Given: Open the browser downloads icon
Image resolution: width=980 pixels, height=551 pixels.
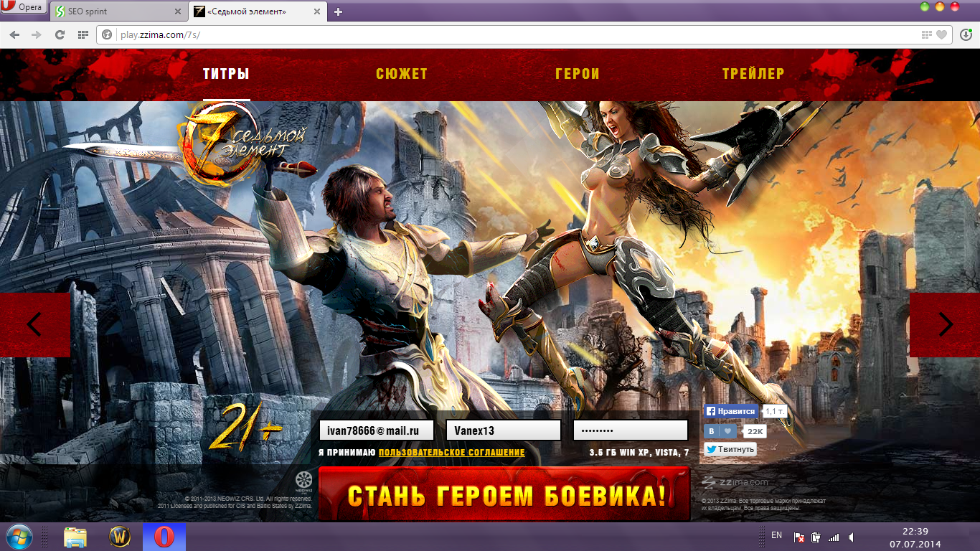Looking at the screenshot, I should [x=966, y=34].
